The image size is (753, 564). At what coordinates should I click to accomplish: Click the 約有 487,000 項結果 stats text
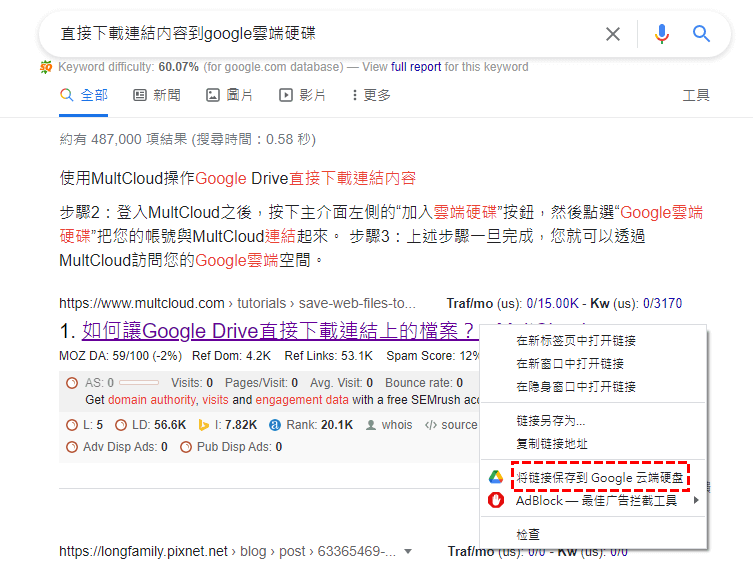(188, 139)
